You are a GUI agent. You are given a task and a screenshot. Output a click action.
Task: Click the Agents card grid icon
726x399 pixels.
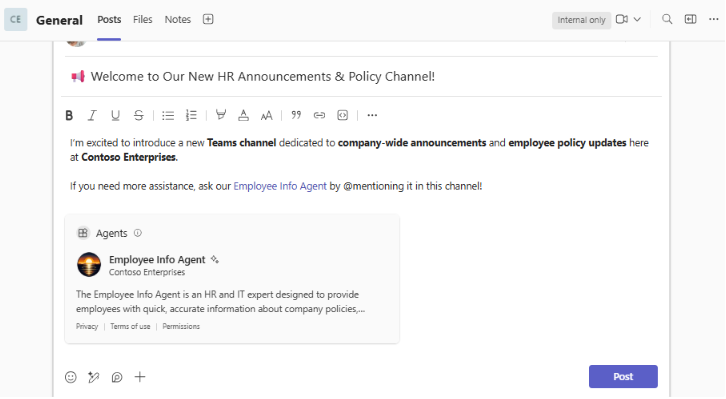[83, 233]
